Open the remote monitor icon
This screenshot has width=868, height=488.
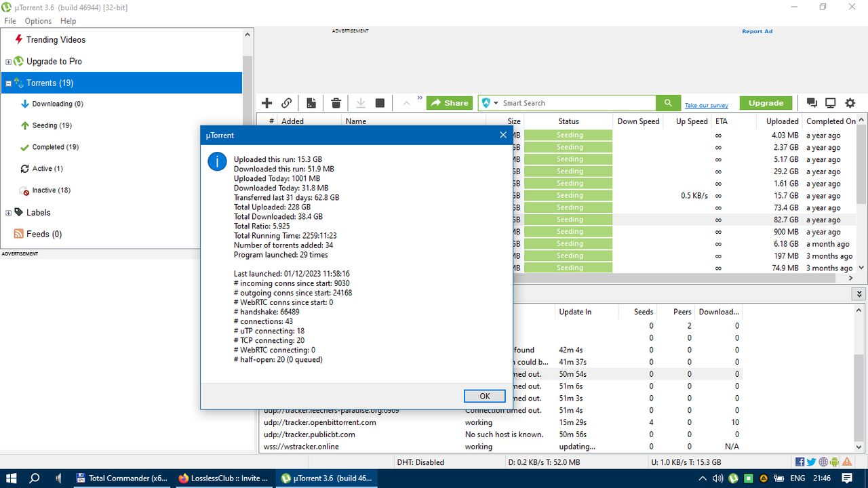(830, 103)
